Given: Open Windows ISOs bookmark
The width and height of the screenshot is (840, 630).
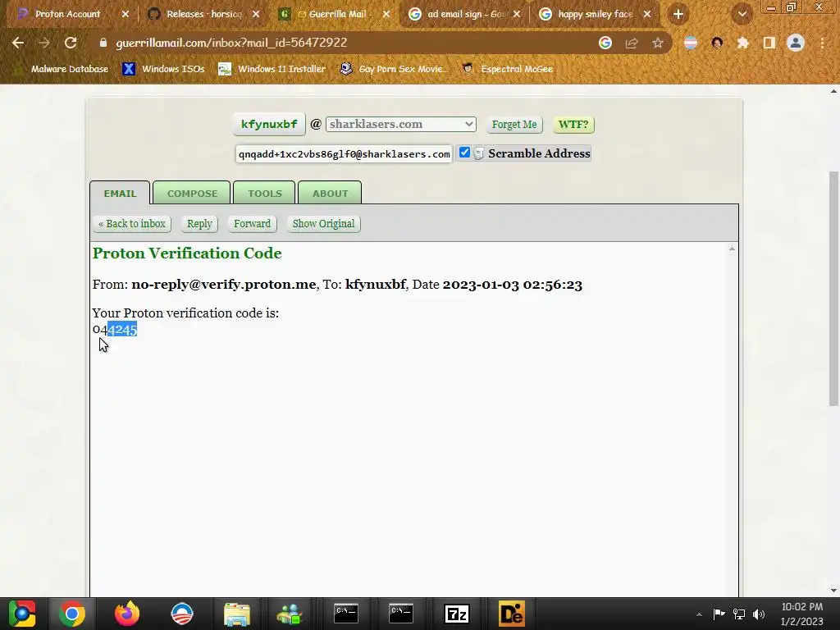Looking at the screenshot, I should 163,69.
